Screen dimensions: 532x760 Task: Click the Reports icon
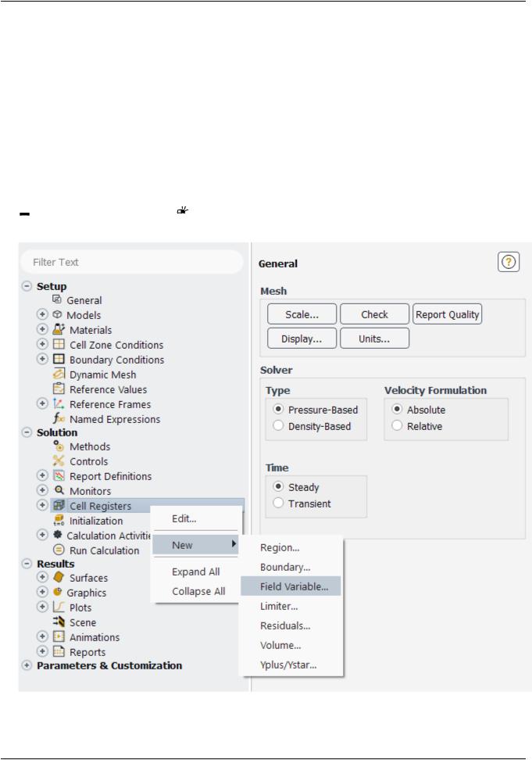[x=59, y=651]
